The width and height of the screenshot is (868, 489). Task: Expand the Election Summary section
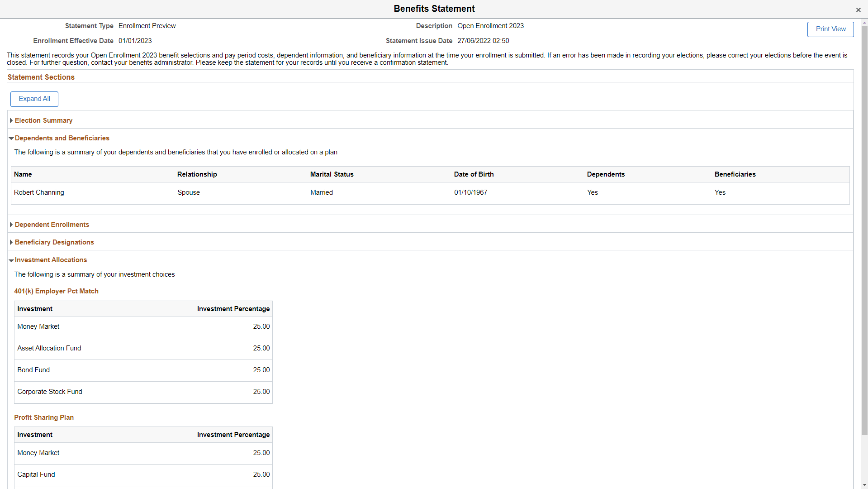click(43, 120)
